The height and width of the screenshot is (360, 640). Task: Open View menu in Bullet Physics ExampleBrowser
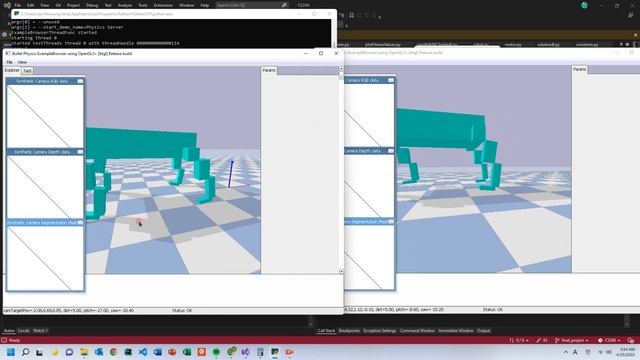(x=22, y=62)
